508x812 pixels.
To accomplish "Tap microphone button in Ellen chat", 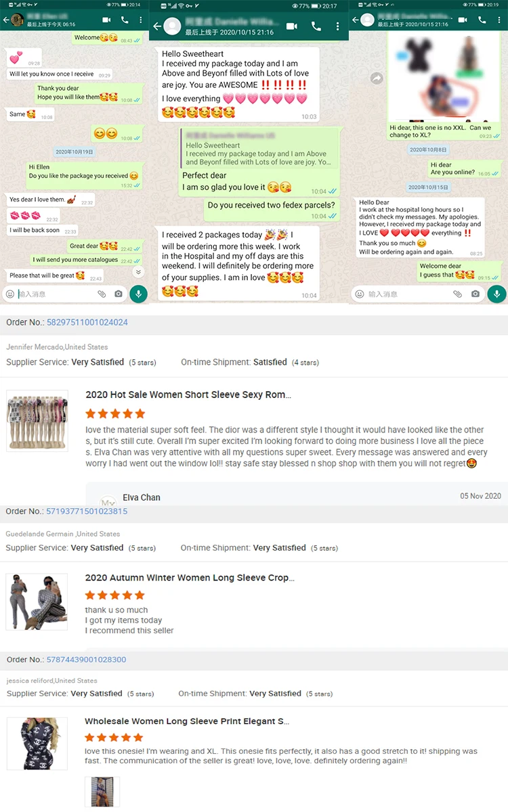I will click(x=138, y=294).
